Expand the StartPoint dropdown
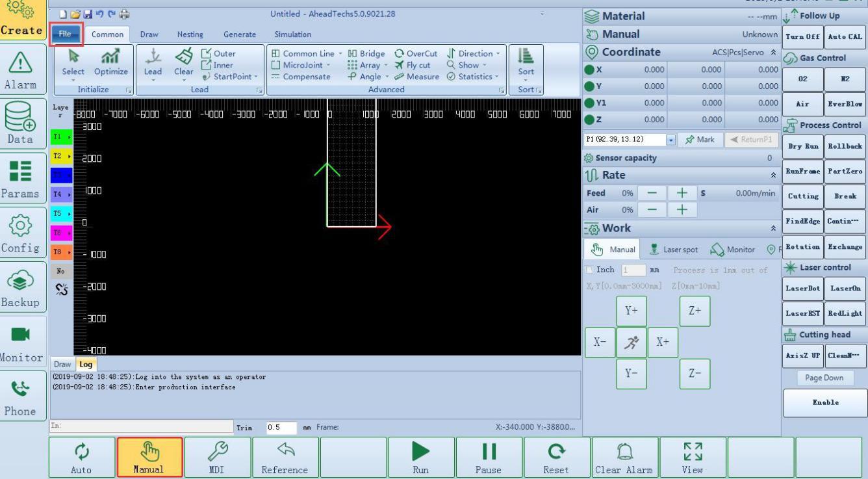 coord(255,77)
